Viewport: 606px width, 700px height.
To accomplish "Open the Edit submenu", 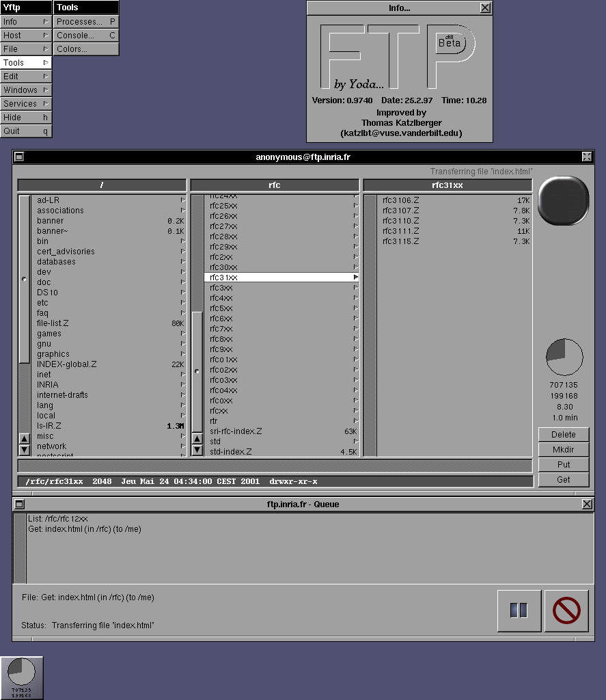I will (x=26, y=77).
